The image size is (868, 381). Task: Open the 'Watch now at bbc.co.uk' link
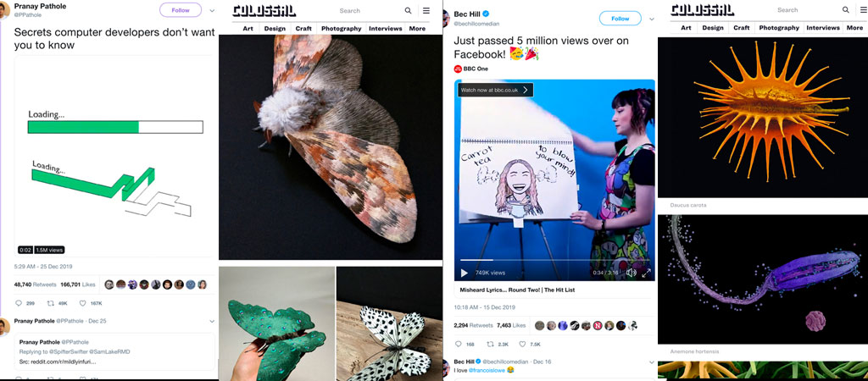coord(495,90)
